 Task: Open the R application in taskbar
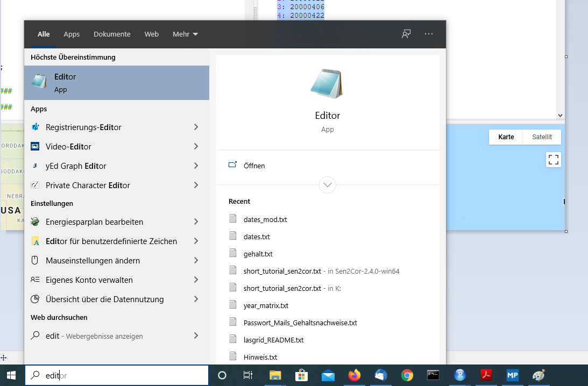click(x=460, y=375)
